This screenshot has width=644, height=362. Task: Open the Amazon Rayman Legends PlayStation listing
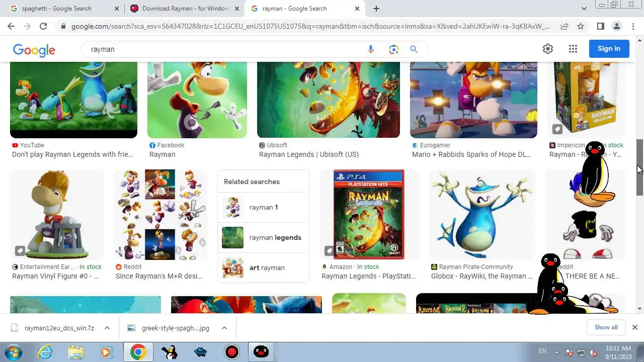click(368, 276)
